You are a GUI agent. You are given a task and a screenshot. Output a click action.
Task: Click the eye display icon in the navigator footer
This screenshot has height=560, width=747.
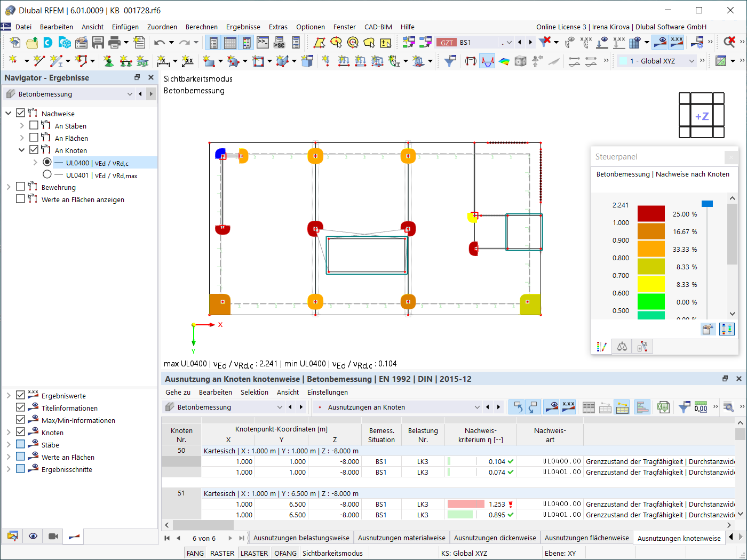33,536
